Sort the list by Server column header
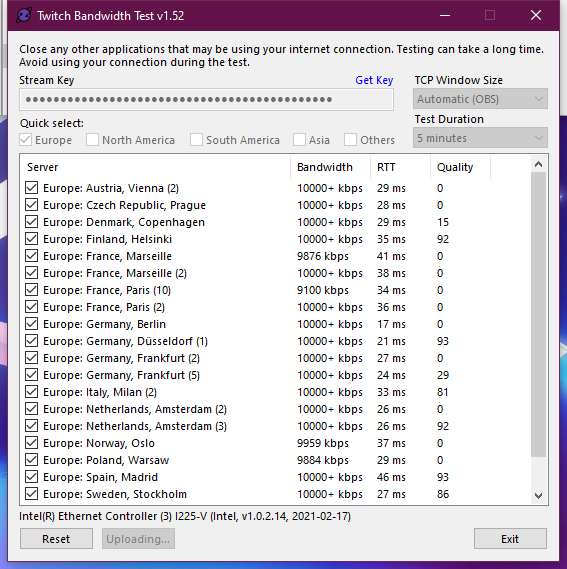 click(155, 167)
